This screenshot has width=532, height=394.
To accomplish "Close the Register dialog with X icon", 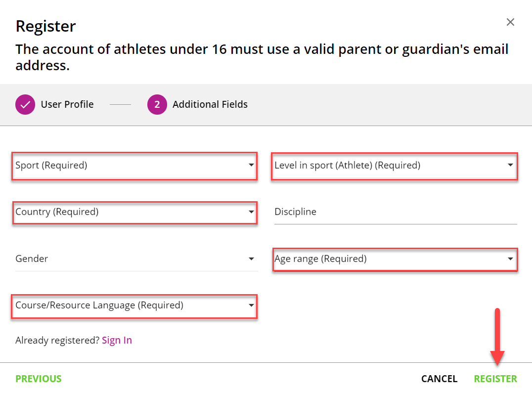I will click(510, 22).
